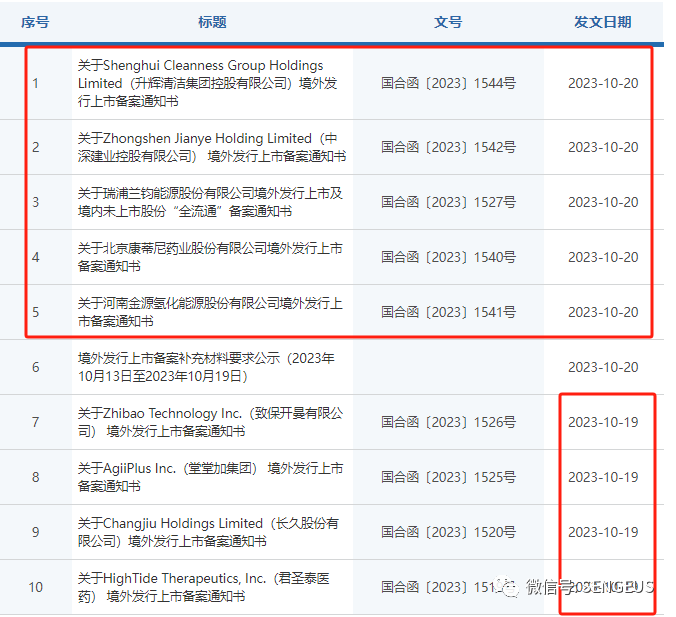This screenshot has width=676, height=617.
Task: Open the 瑞浦兰钧能源股份有限公司 notice
Action: pos(210,202)
